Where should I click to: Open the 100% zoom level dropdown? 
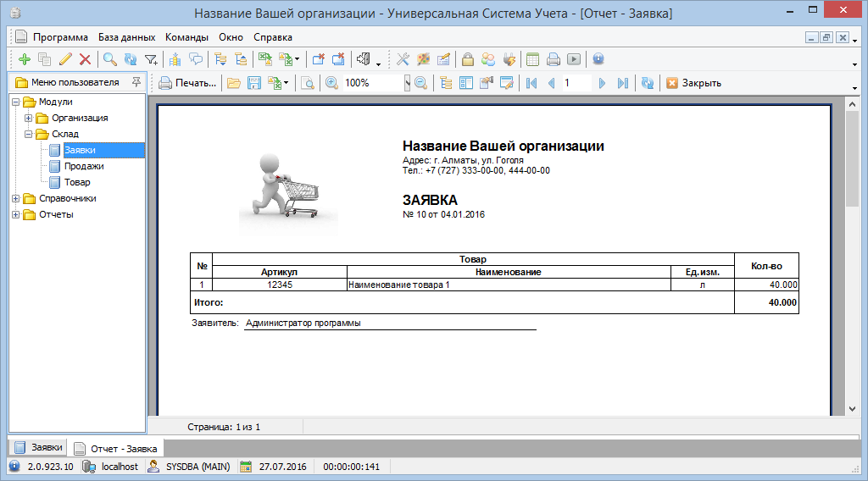(x=407, y=83)
